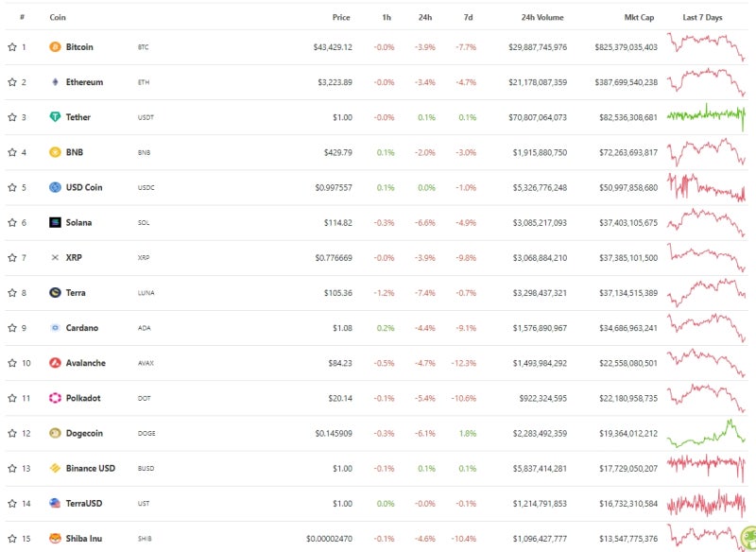Star Dogecoin in row 12
The height and width of the screenshot is (552, 756).
12,433
